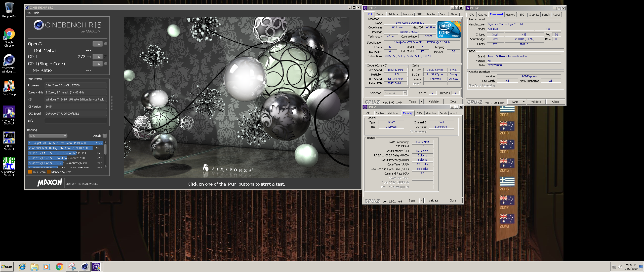Click the network icon in the system tray
Image resolution: width=644 pixels, height=272 pixels.
pos(614,267)
